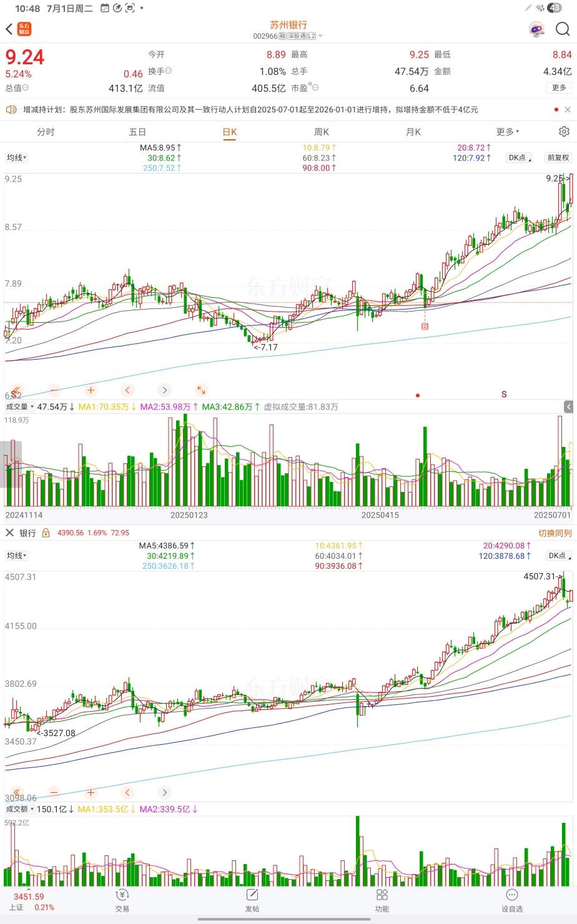
Task: Select the 日K tab
Action: [x=230, y=132]
